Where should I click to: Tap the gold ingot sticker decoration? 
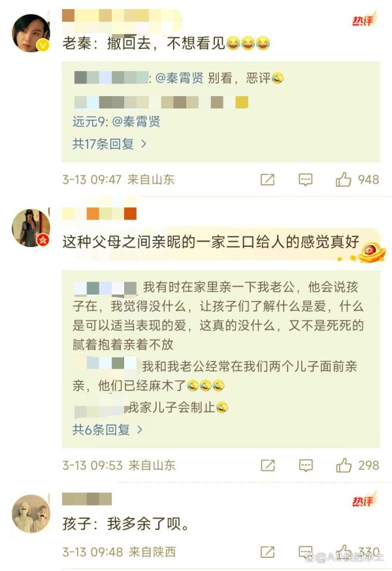coord(371,252)
